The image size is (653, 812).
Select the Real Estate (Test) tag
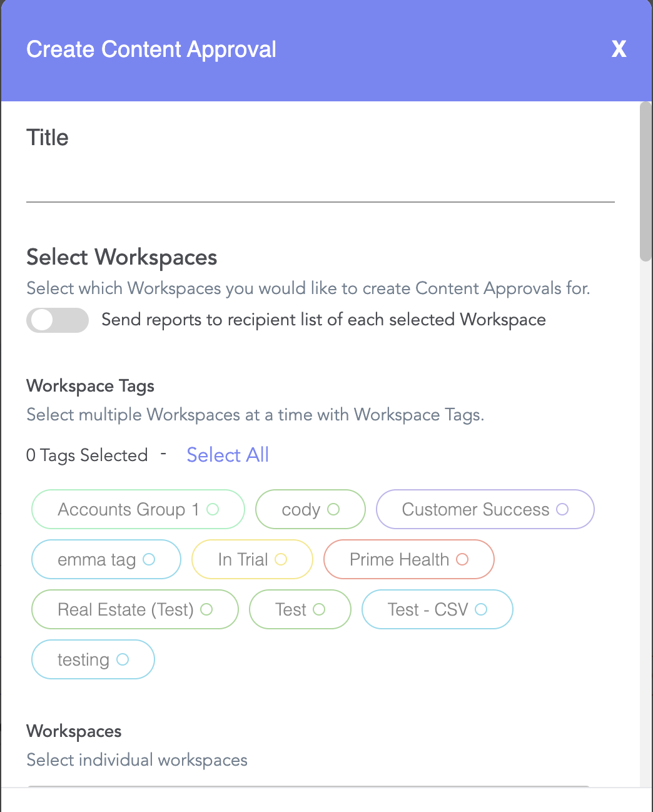(134, 609)
